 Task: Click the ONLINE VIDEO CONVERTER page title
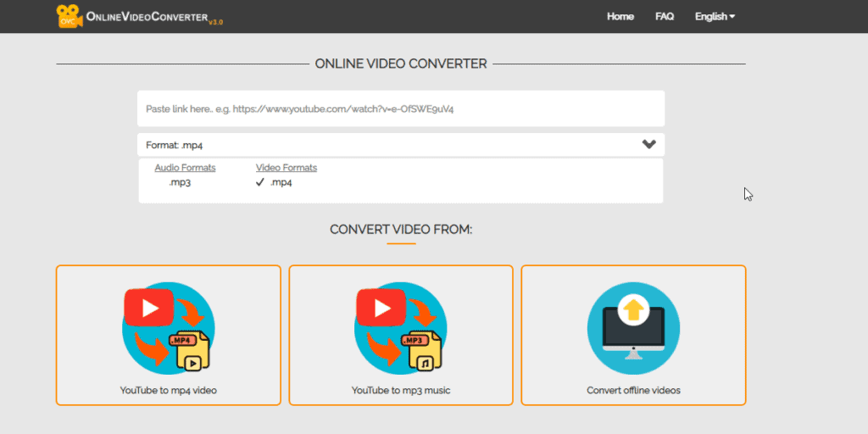(x=401, y=64)
